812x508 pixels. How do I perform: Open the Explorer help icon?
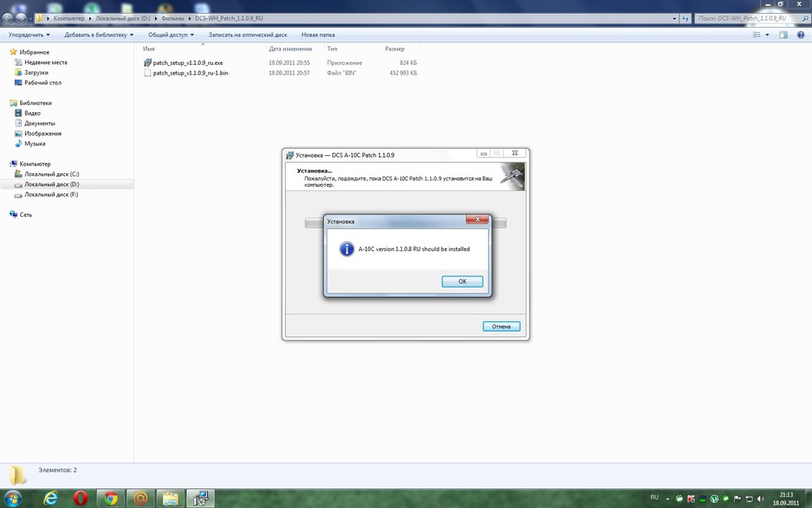(801, 35)
